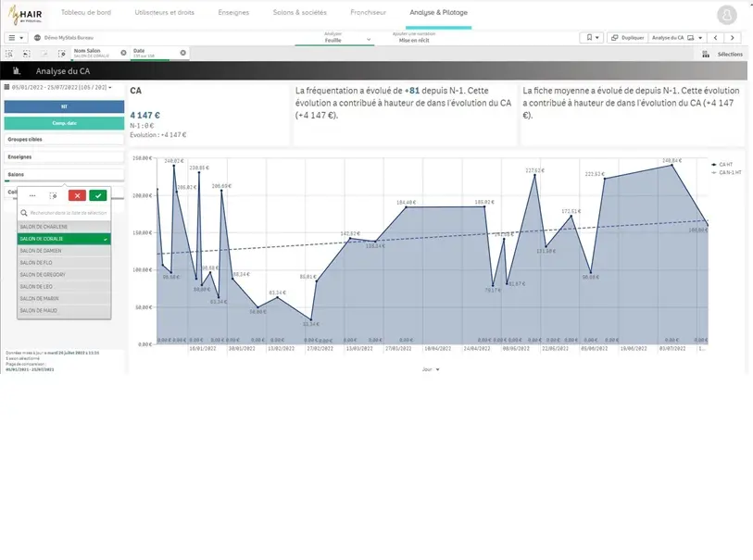Remove the Nom Salon selection chip
The width and height of the screenshot is (753, 560).
click(x=120, y=53)
